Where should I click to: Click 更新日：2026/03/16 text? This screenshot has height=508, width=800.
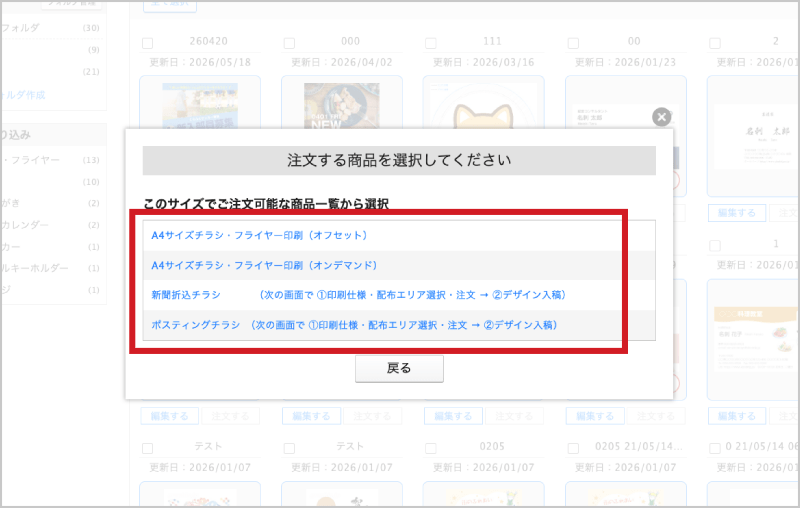[484, 62]
